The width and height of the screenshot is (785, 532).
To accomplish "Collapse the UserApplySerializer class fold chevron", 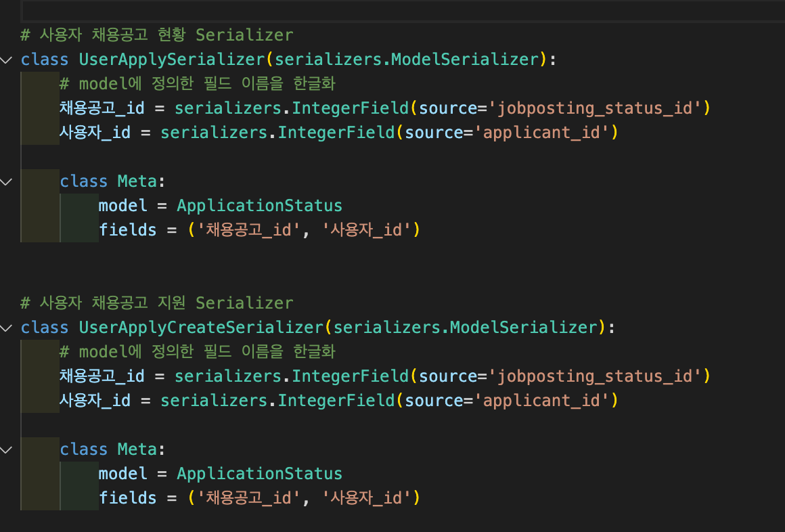I will click(x=6, y=60).
